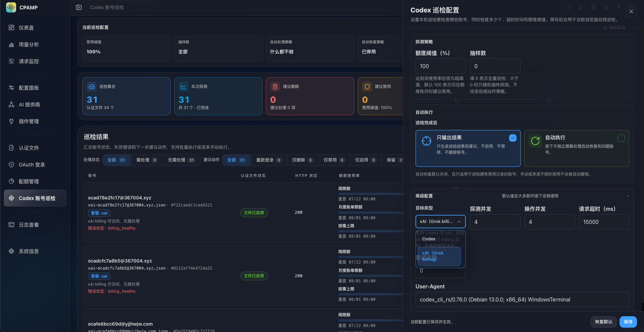Collapse the 高级配置 section arrow

(628, 196)
